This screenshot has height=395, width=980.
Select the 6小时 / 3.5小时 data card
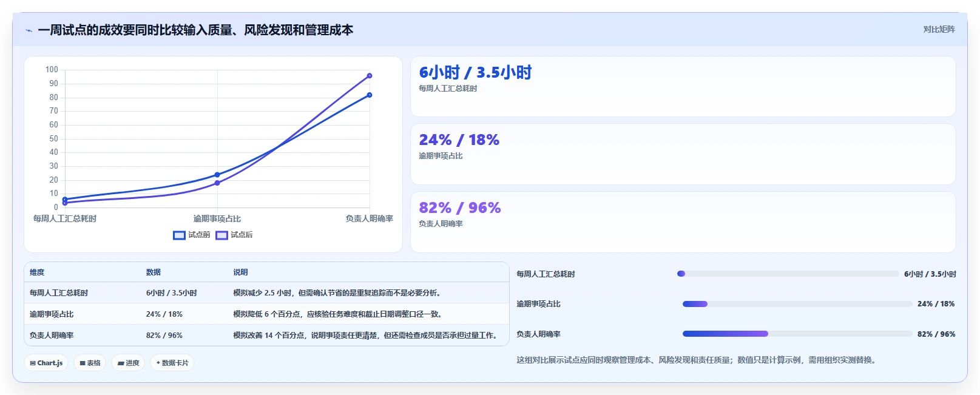[683, 87]
